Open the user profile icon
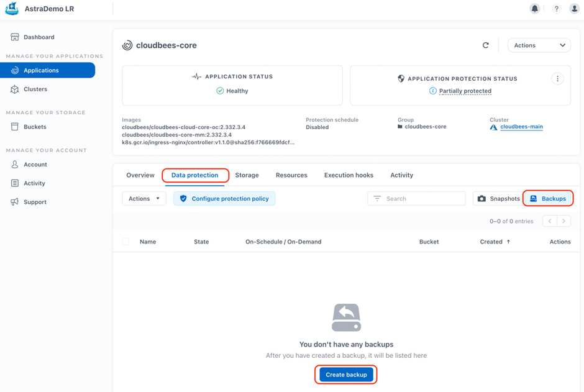Screen dimensions: 584x392 coord(574,9)
